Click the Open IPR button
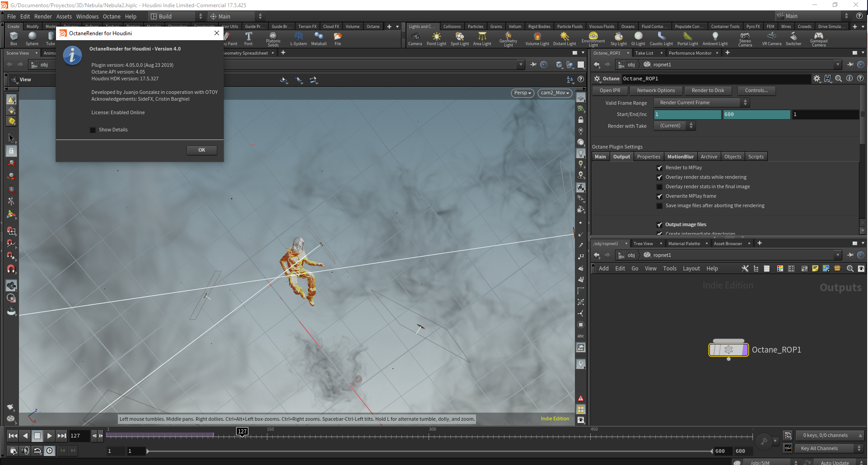Viewport: 868px width, 465px height. point(610,91)
